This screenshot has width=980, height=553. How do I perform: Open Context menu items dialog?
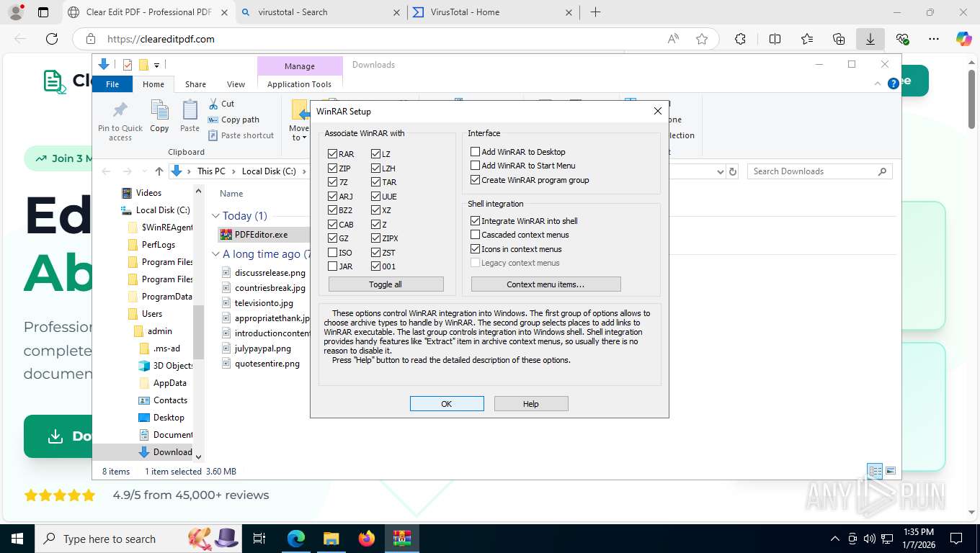[545, 284]
